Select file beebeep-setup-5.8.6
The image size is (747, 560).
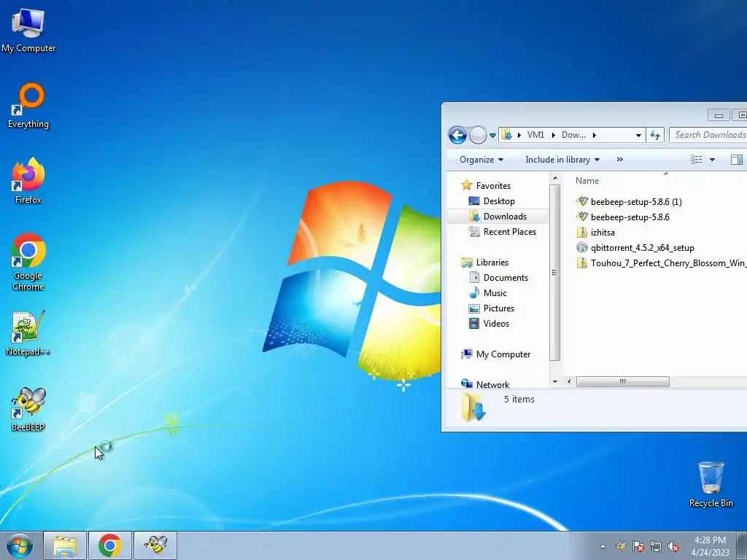pos(630,217)
